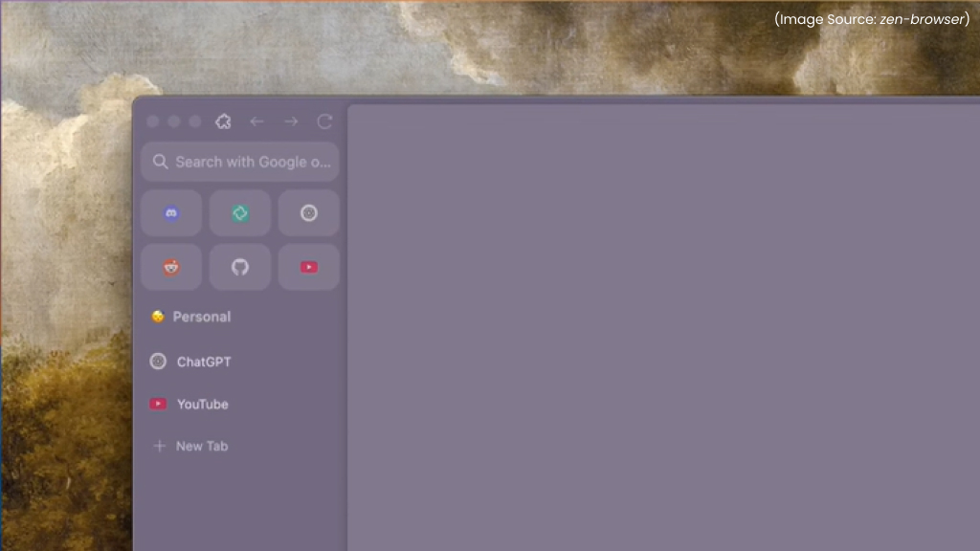Go forward using the right arrow
Image resolution: width=980 pixels, height=551 pixels.
click(291, 121)
